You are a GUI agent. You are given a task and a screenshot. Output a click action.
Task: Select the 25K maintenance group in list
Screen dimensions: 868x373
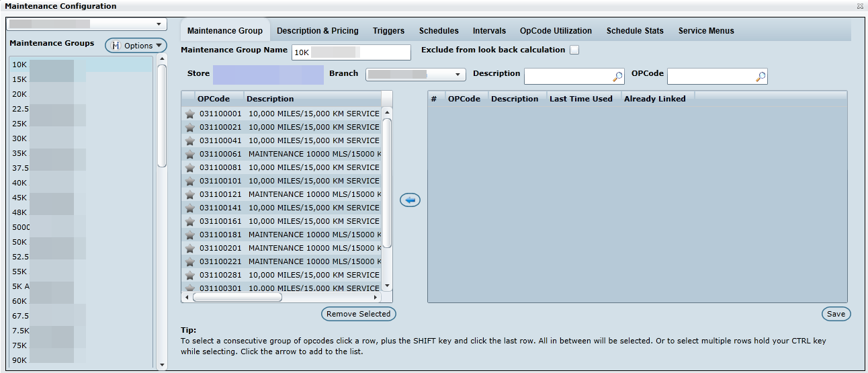point(20,124)
